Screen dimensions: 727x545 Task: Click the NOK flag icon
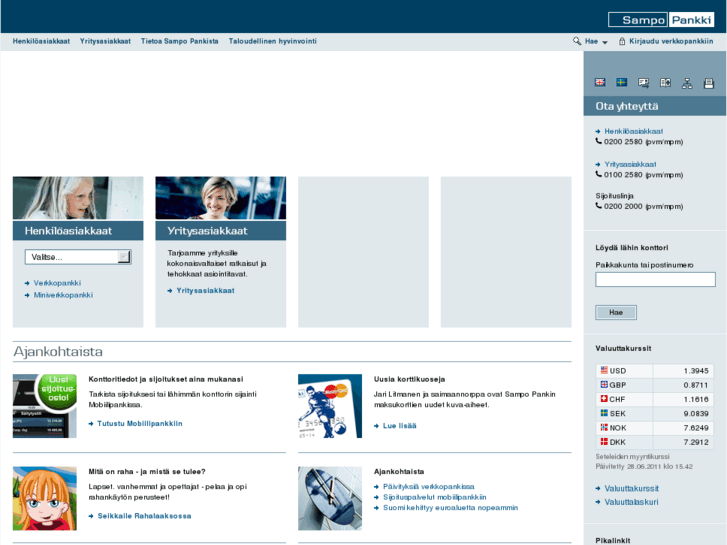tap(604, 427)
